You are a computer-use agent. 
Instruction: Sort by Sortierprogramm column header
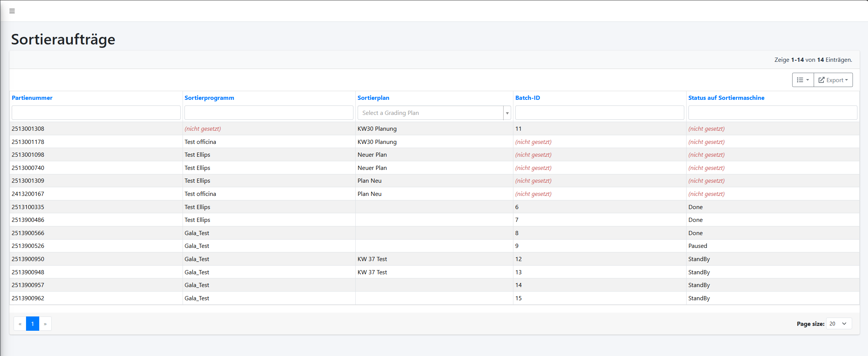point(209,98)
